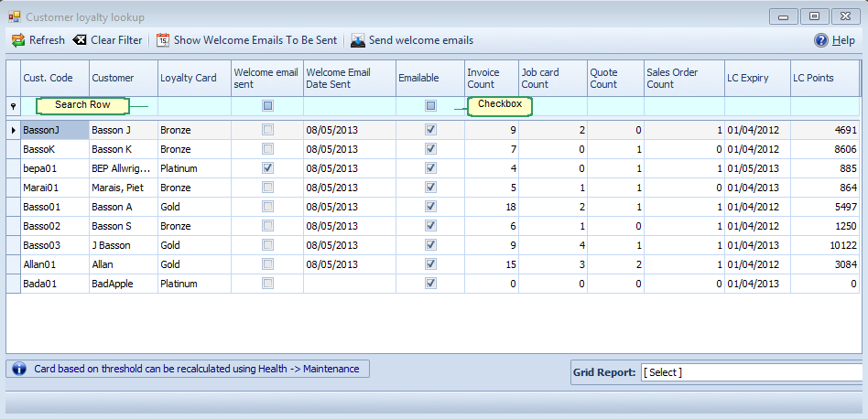Click the Clear Filter button label

pyautogui.click(x=116, y=40)
